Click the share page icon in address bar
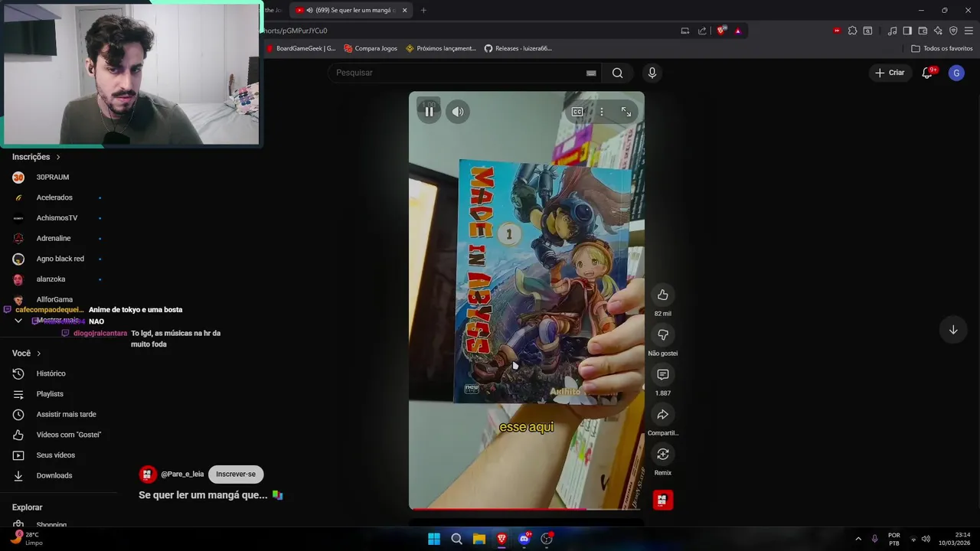The height and width of the screenshot is (551, 980). tap(702, 31)
